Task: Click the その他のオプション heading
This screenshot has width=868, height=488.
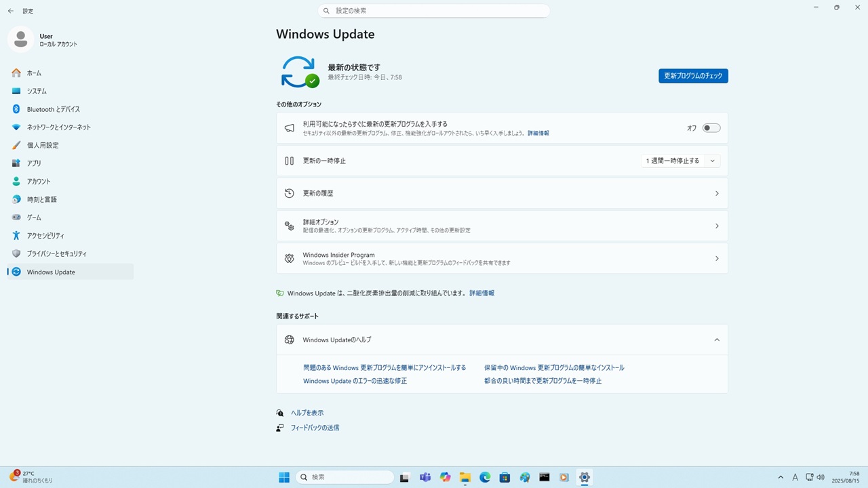Action: [299, 104]
